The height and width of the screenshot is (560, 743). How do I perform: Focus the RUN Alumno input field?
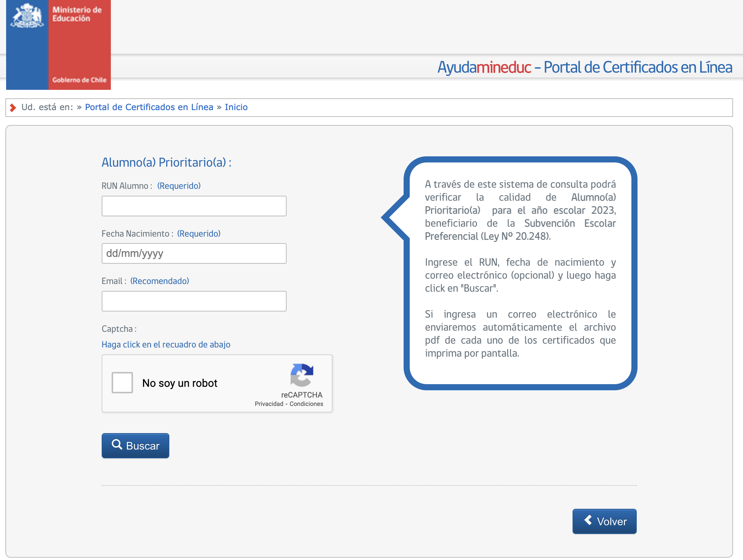(194, 206)
